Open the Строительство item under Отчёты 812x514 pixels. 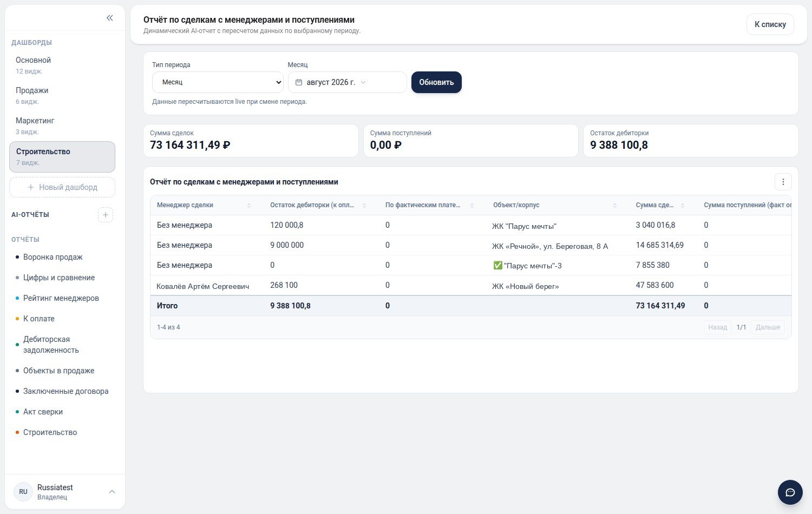coord(50,432)
